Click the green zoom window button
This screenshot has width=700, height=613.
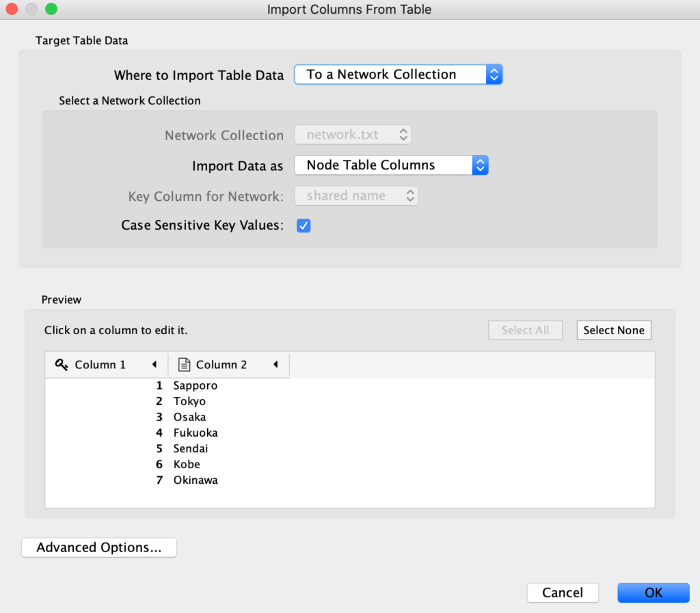(x=51, y=9)
